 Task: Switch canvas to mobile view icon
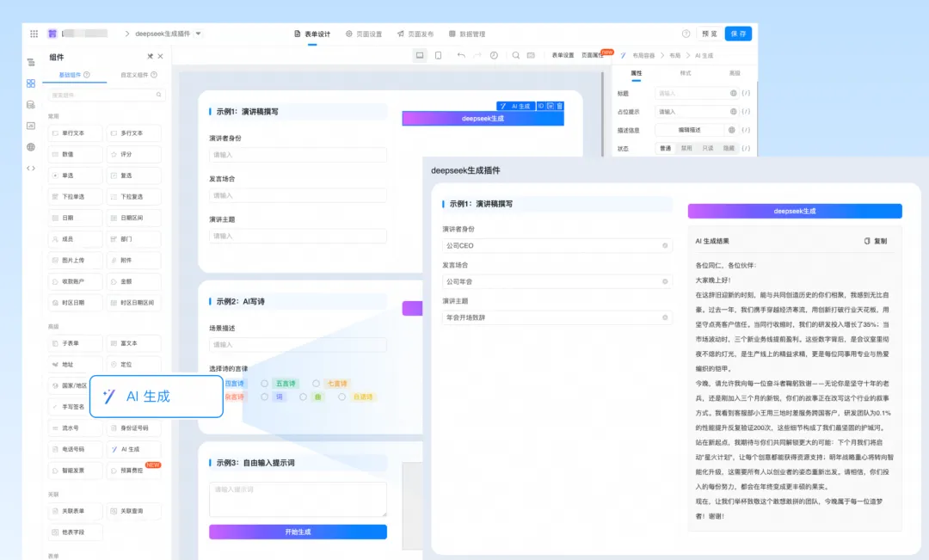coord(438,55)
